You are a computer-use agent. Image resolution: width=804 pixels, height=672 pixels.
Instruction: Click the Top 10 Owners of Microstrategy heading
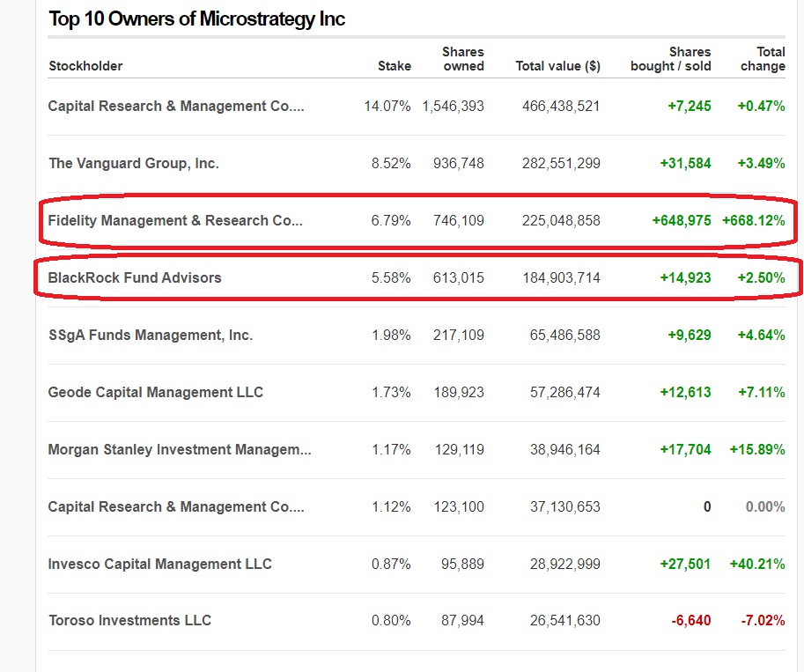[197, 19]
